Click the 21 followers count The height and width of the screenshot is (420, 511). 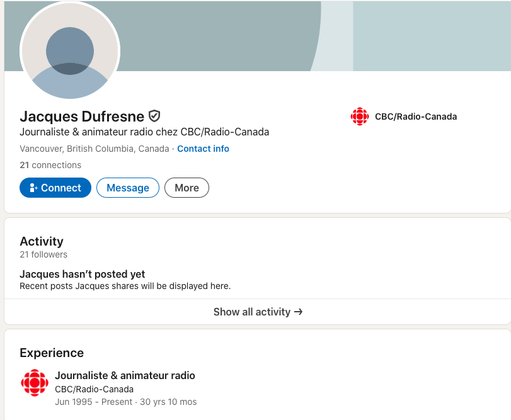43,254
